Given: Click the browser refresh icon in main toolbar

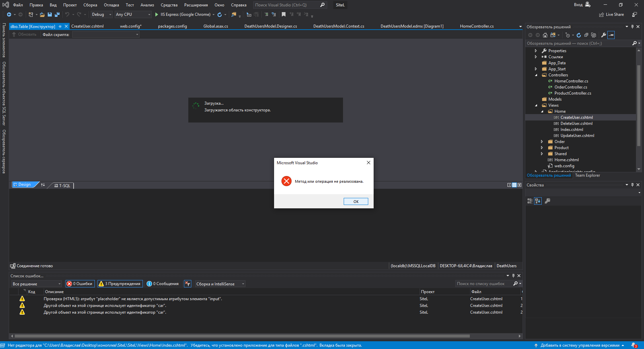Looking at the screenshot, I should coord(220,14).
